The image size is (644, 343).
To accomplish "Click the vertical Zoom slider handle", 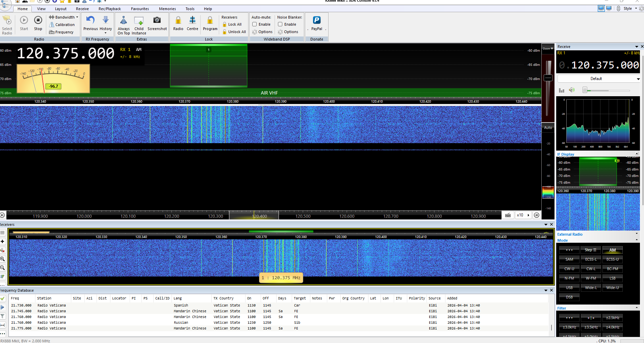I will (548, 78).
